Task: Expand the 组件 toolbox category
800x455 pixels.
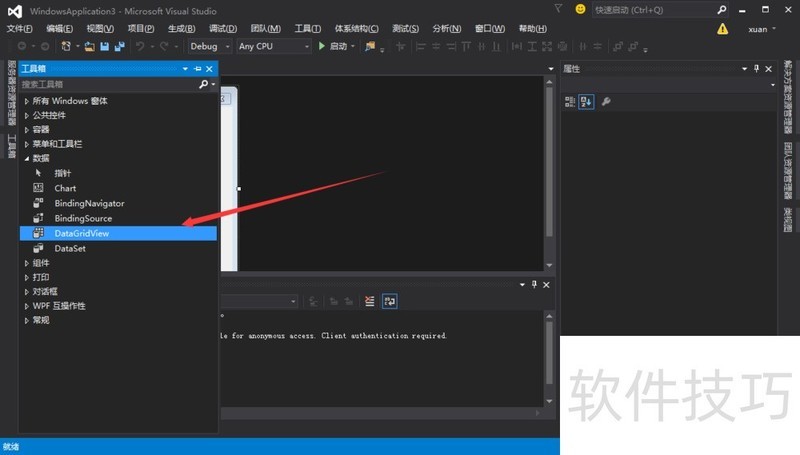Action: pyautogui.click(x=27, y=263)
